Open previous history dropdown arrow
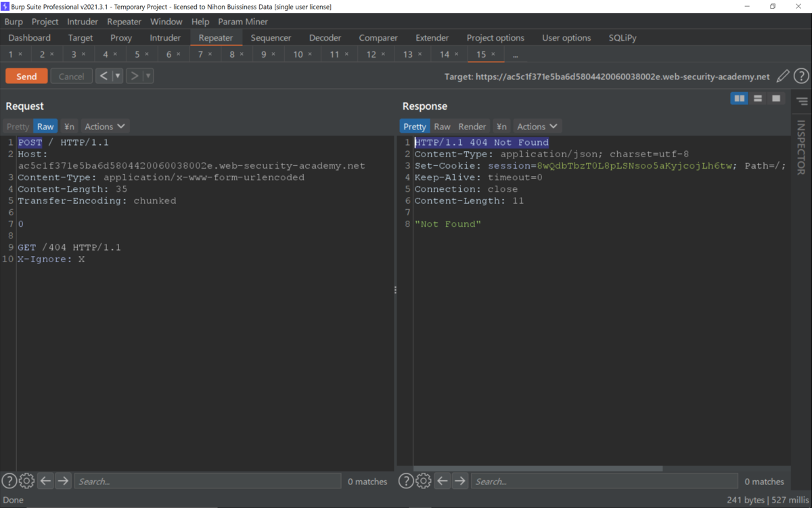The height and width of the screenshot is (508, 812). click(117, 76)
